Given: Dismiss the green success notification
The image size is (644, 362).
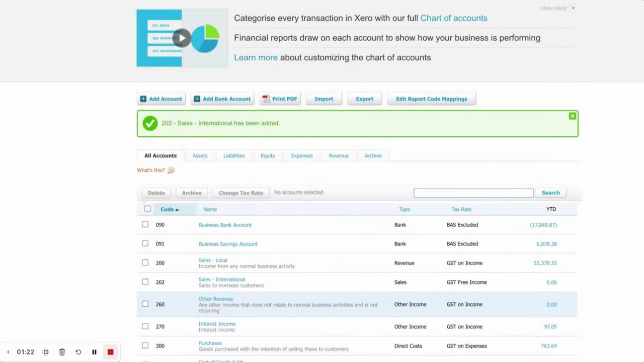Looking at the screenshot, I should pos(572,116).
